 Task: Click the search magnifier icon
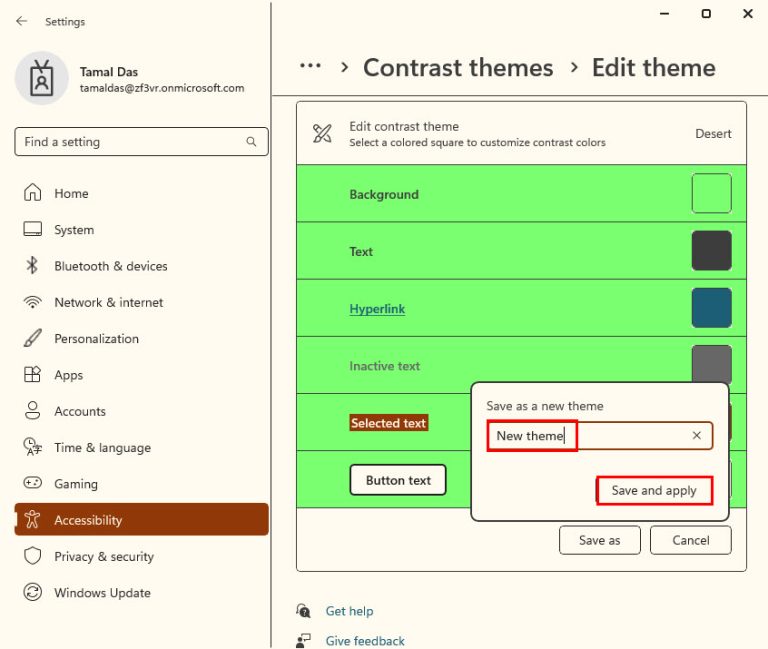coord(251,142)
